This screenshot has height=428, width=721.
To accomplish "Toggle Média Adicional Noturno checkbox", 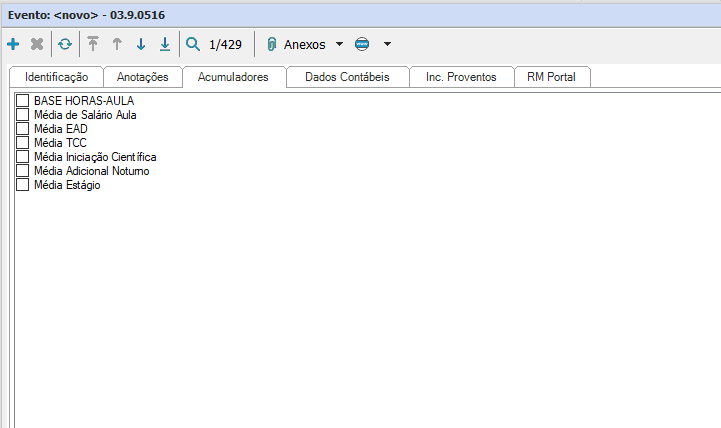I will tap(23, 171).
